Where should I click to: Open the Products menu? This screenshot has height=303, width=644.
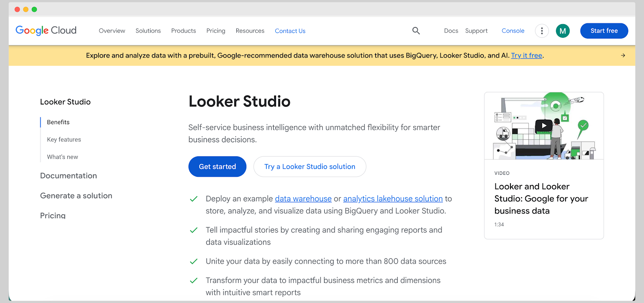pyautogui.click(x=184, y=31)
